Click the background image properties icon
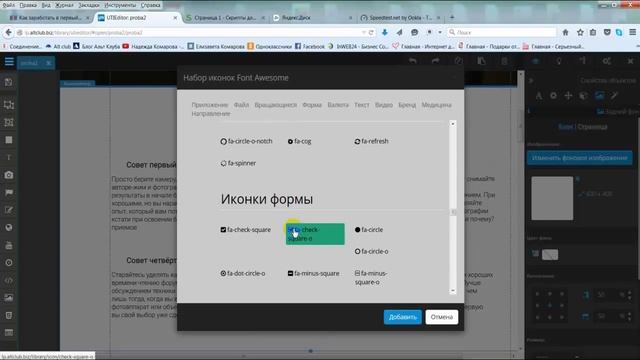The height and width of the screenshot is (360, 640). pos(599,96)
